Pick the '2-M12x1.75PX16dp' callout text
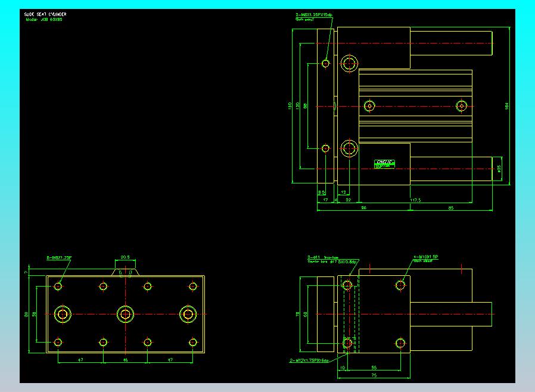Viewport: 535px width, 392px height. tap(309, 360)
